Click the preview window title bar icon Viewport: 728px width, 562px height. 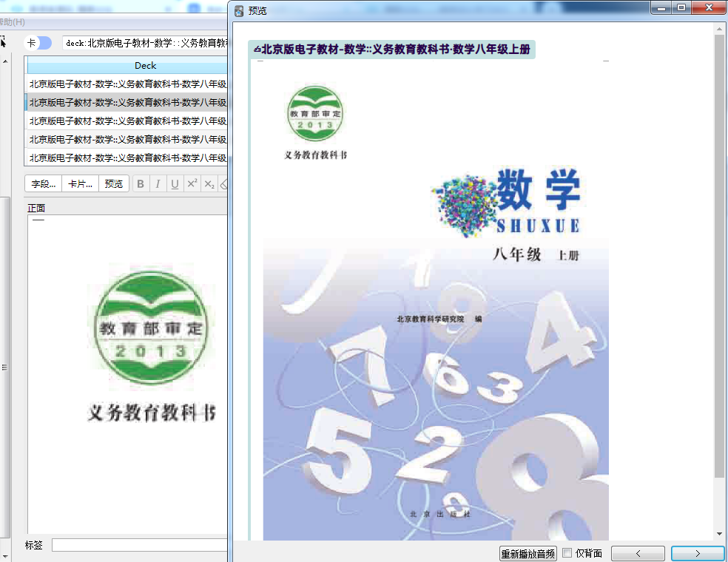click(x=239, y=10)
